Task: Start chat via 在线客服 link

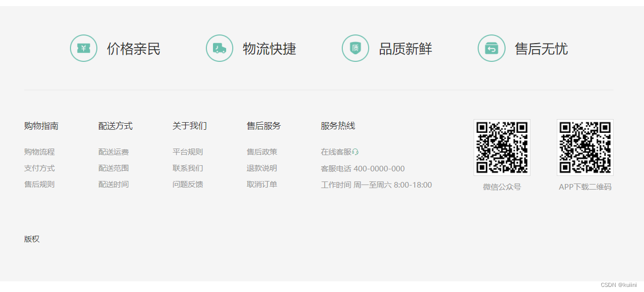Action: click(336, 152)
